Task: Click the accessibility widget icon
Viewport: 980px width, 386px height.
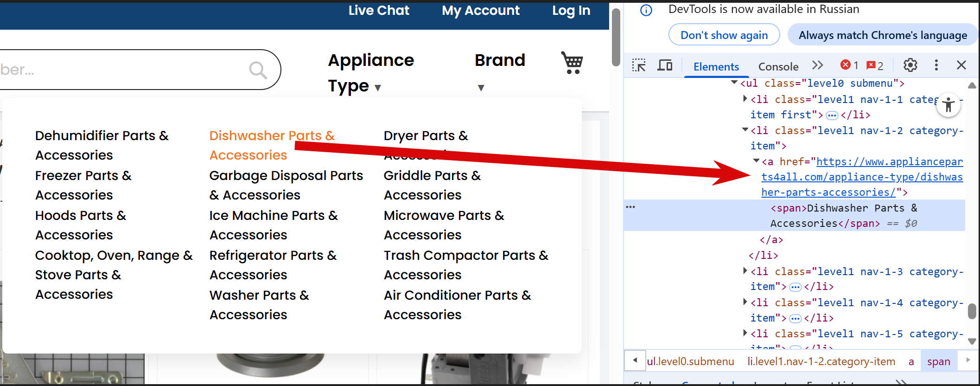Action: 948,105
